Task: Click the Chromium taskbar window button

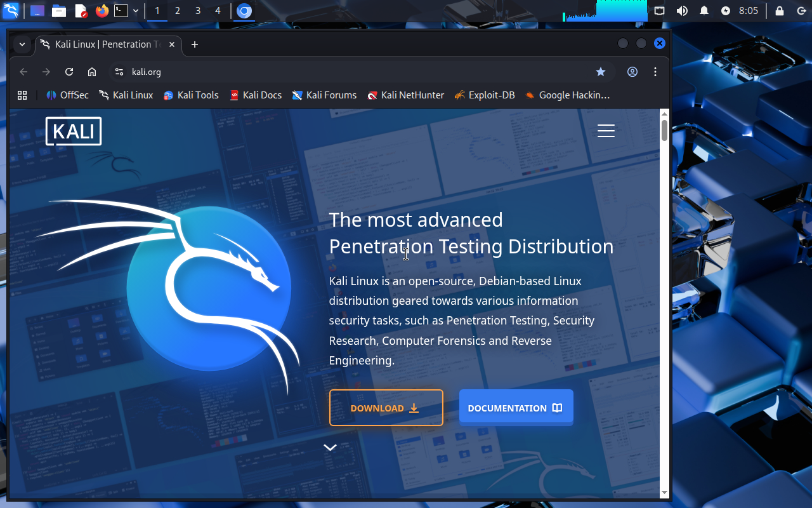Action: pos(244,11)
